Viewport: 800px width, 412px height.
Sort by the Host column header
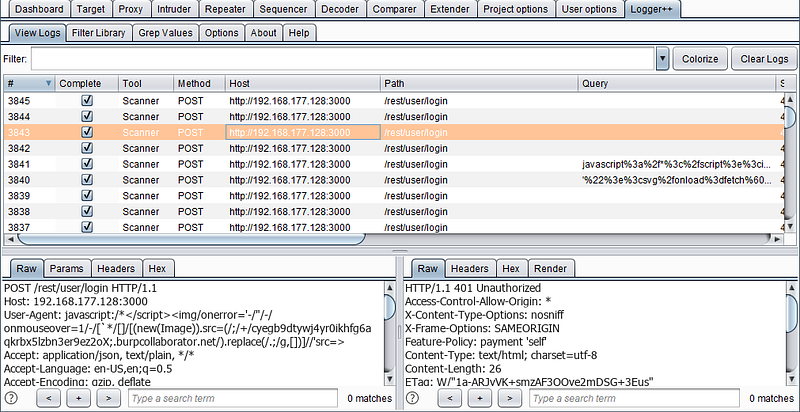(303, 83)
